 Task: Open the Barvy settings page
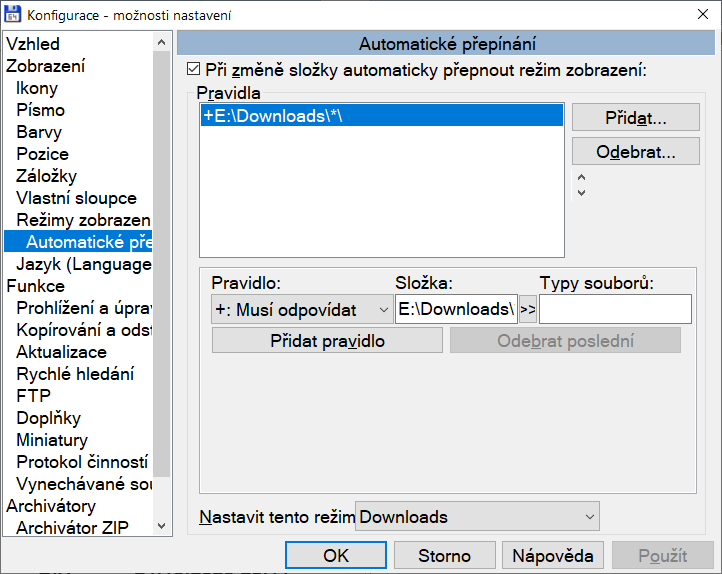click(39, 132)
